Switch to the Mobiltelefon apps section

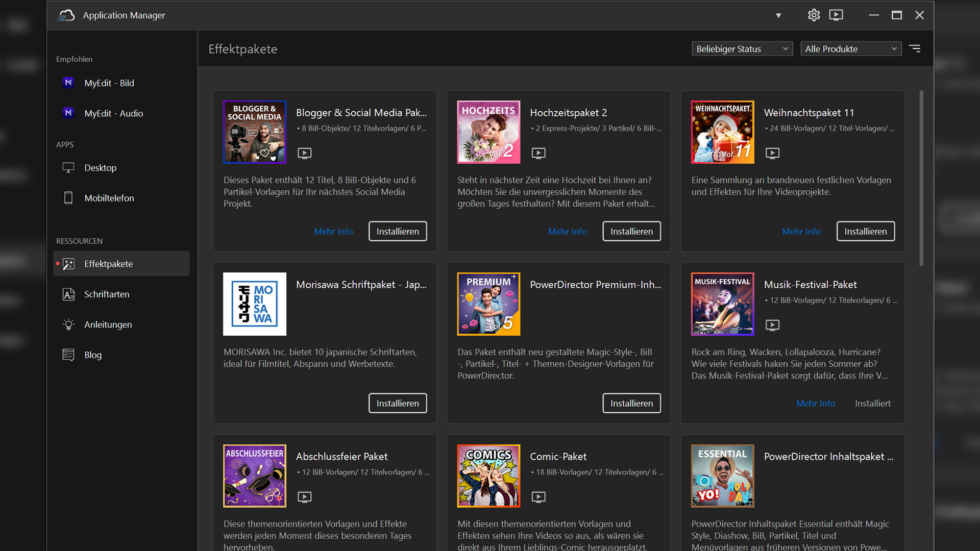pyautogui.click(x=109, y=198)
